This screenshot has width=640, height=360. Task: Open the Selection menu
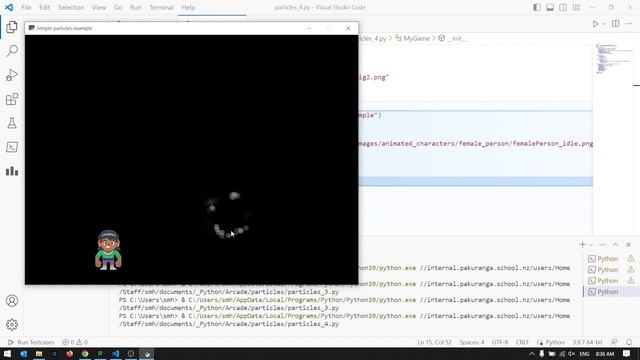(71, 7)
